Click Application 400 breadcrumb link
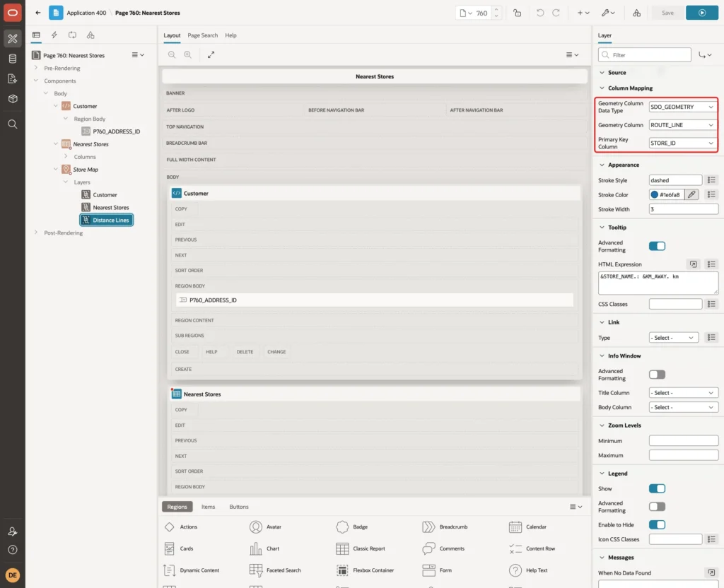This screenshot has width=724, height=588. (86, 13)
